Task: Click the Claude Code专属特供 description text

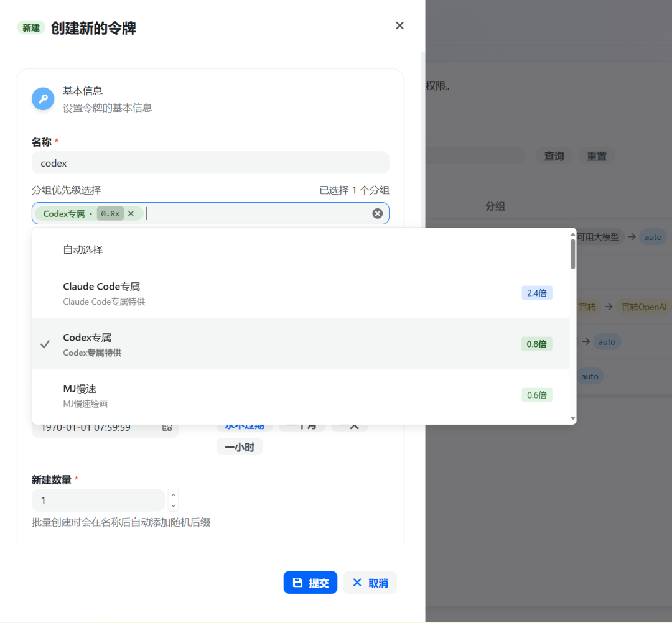Action: [x=104, y=302]
